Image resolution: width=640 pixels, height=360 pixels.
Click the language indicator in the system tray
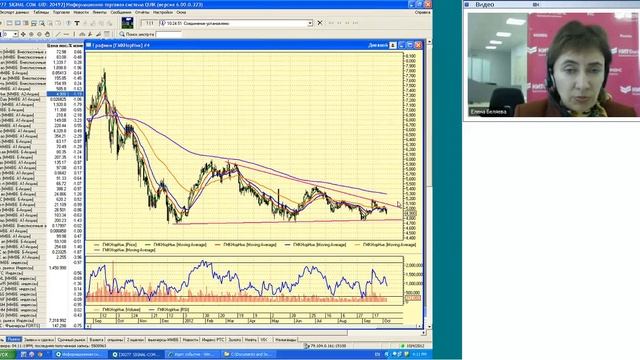(x=378, y=354)
